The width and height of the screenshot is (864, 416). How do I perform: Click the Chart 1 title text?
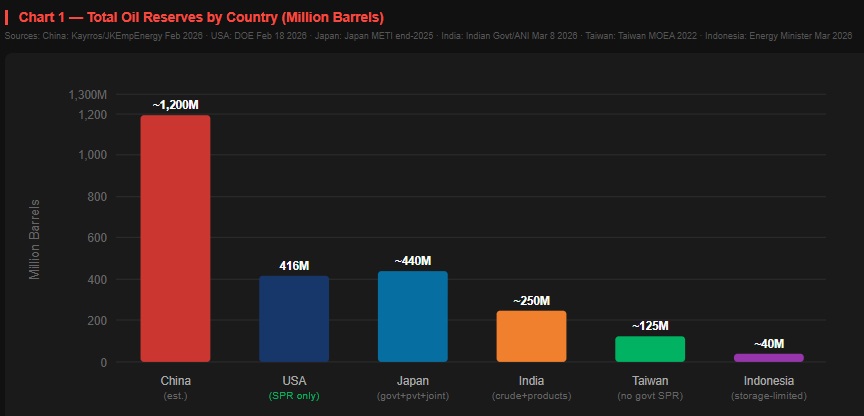(x=201, y=18)
